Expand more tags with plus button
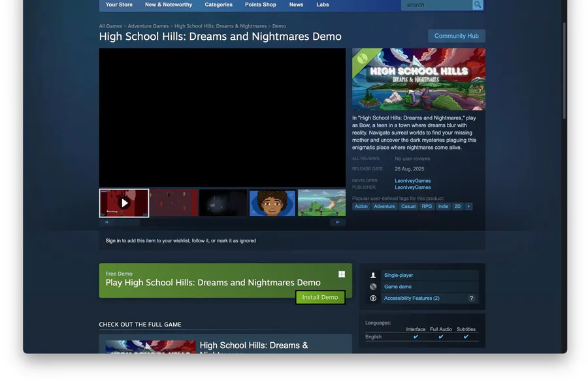 (x=468, y=206)
